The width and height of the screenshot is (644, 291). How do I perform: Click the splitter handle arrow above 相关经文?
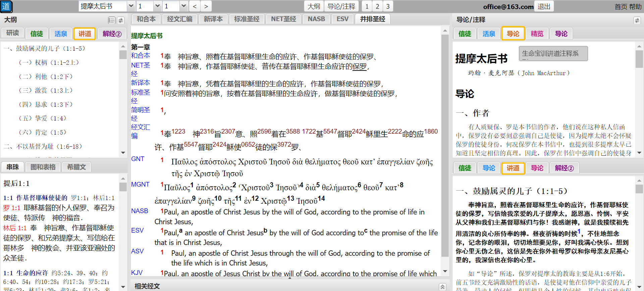pyautogui.click(x=290, y=278)
